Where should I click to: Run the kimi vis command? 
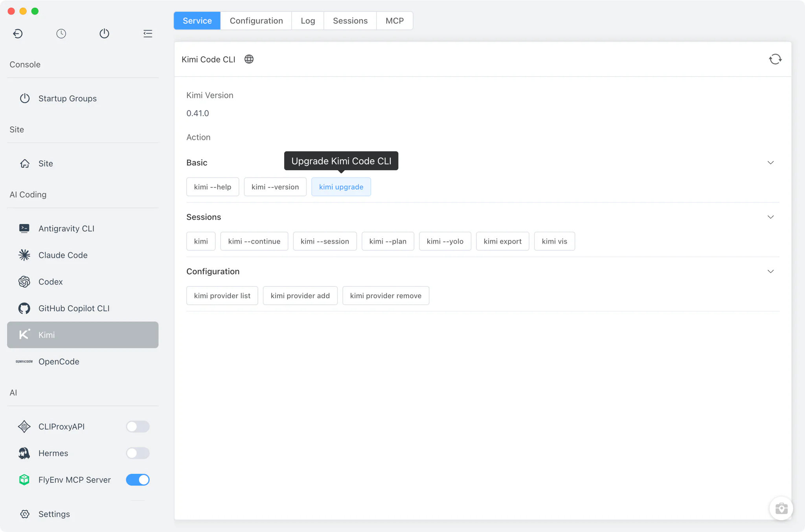coord(554,241)
